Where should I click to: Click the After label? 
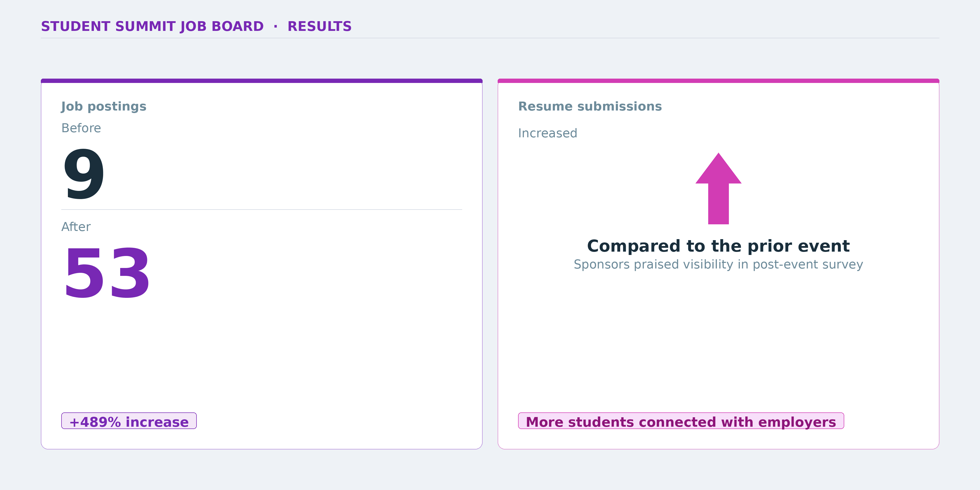(x=76, y=227)
